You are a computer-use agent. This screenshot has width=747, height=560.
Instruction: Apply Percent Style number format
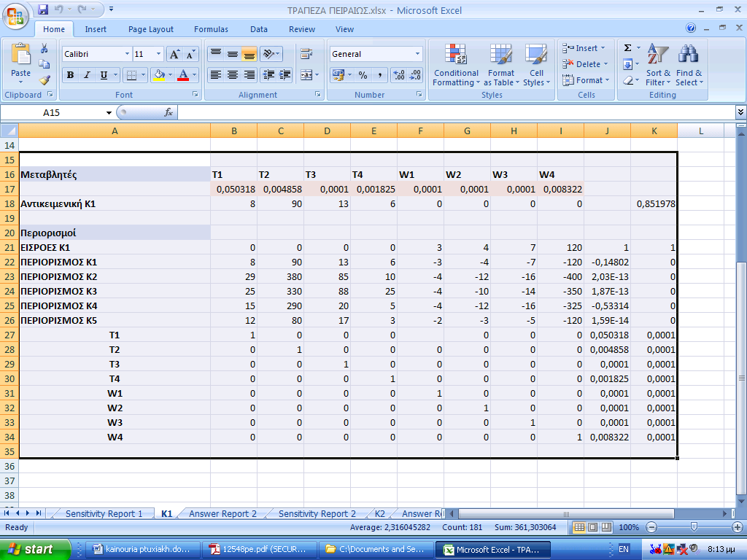click(363, 75)
